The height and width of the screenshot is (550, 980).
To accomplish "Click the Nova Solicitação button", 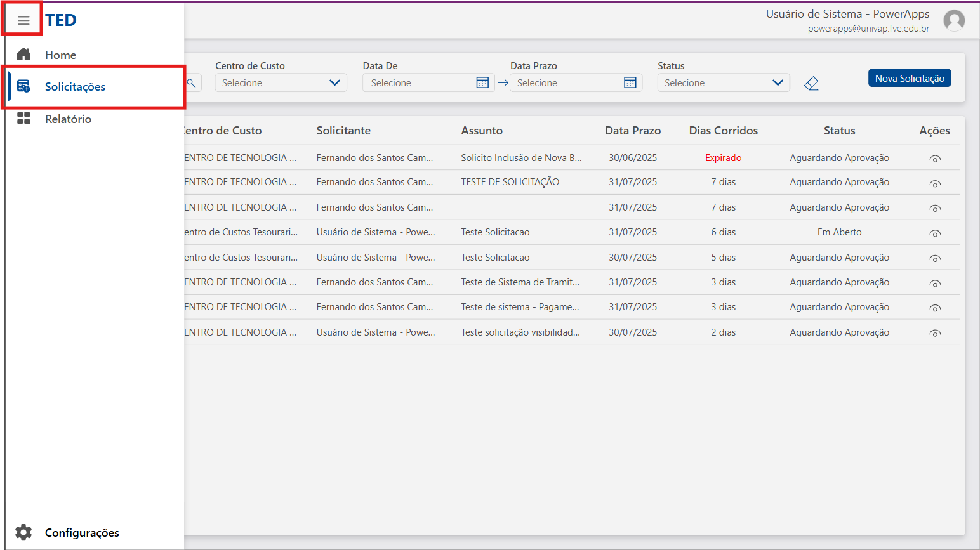I will tap(909, 78).
